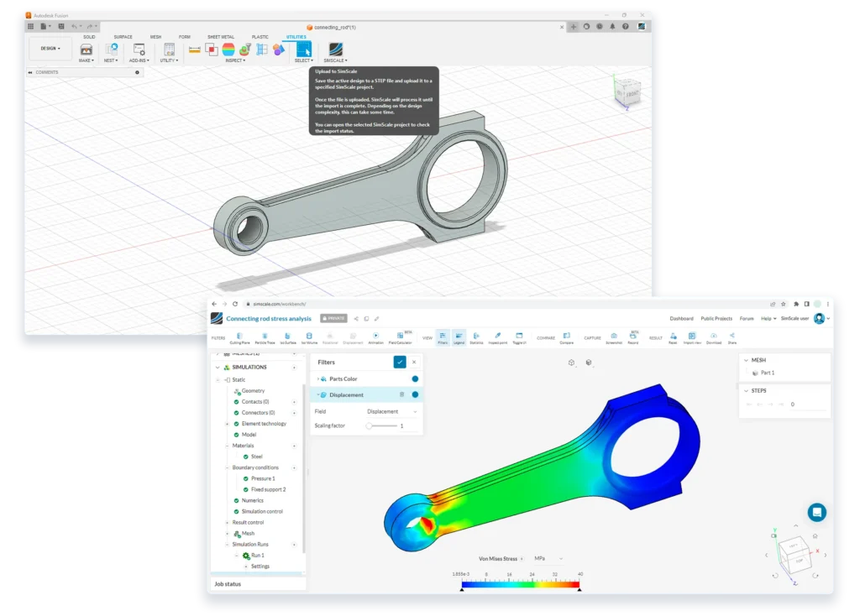This screenshot has height=616, width=860.
Task: Switch to the SURFACE tab in Fusion
Action: [x=123, y=36]
